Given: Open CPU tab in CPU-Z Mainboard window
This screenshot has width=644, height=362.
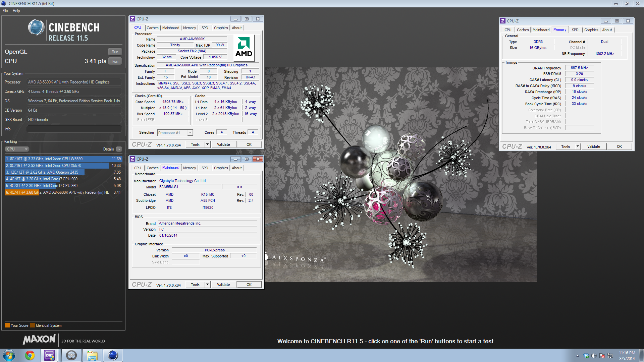Looking at the screenshot, I should click(x=138, y=168).
